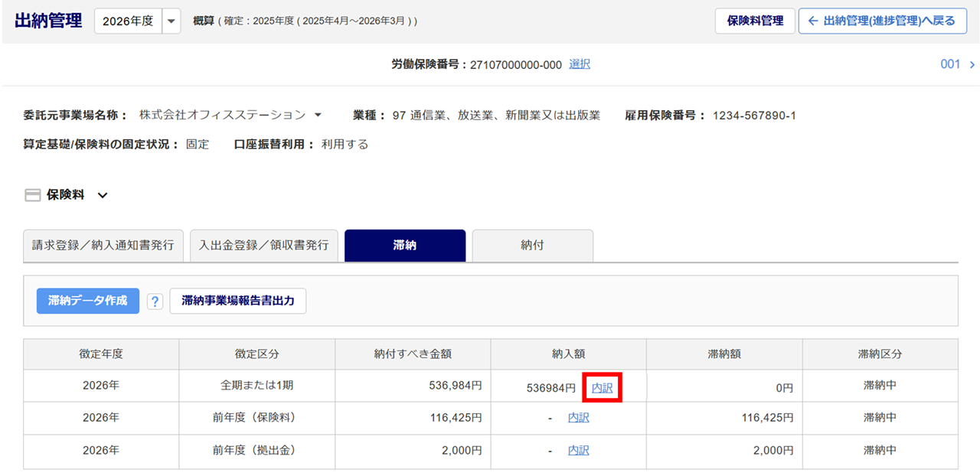The image size is (980, 476).
Task: Open 内訳 link for 全期または1期 row
Action: (x=602, y=388)
